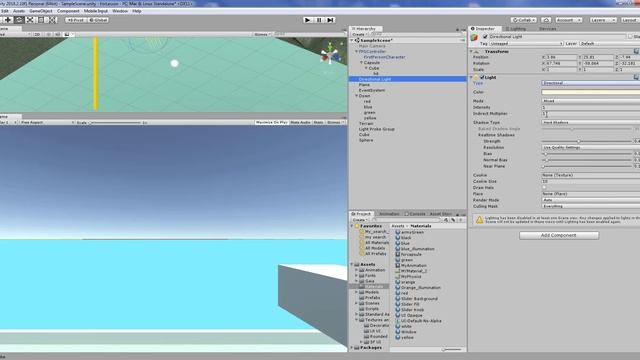Open the Tag dropdown in Inspector
This screenshot has width=640, height=360.
click(526, 43)
